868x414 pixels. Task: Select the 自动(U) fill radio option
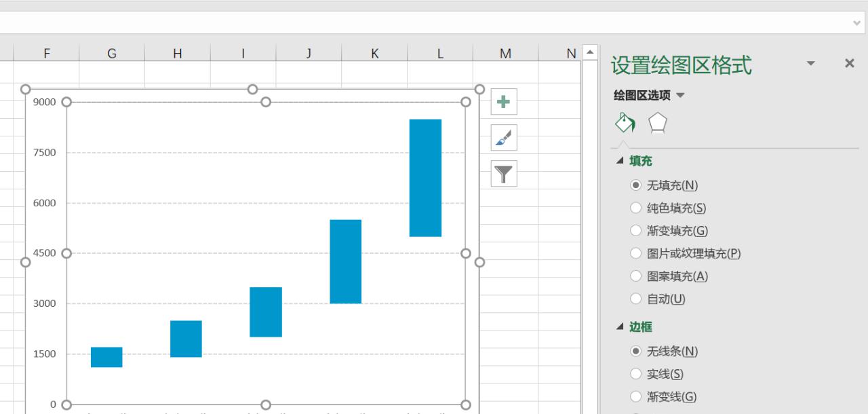coord(635,298)
